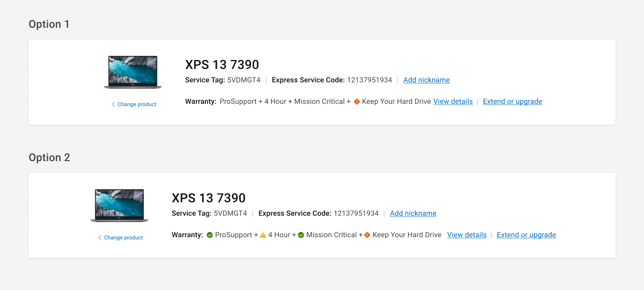The width and height of the screenshot is (644, 290).
Task: Click the XPS 13 7390 title in Option 2
Action: [x=209, y=198]
